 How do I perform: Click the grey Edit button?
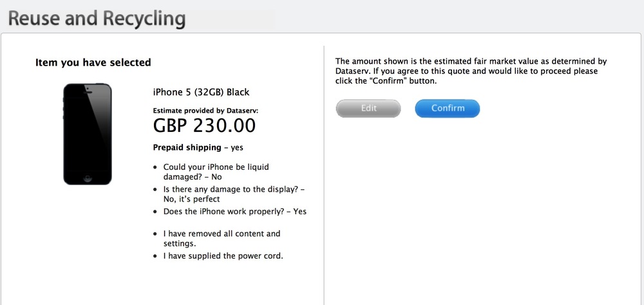368,108
